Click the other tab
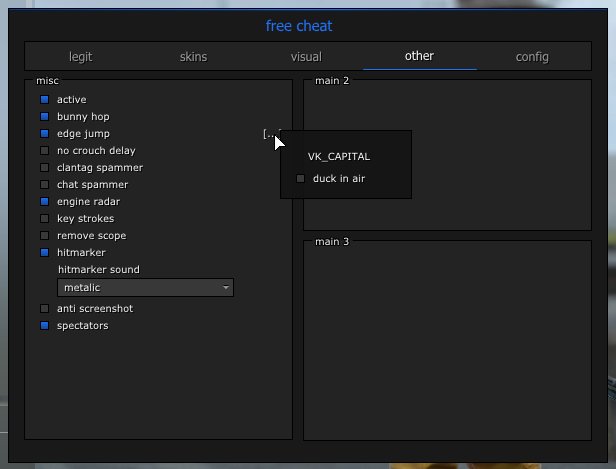The width and height of the screenshot is (616, 469). [x=419, y=56]
